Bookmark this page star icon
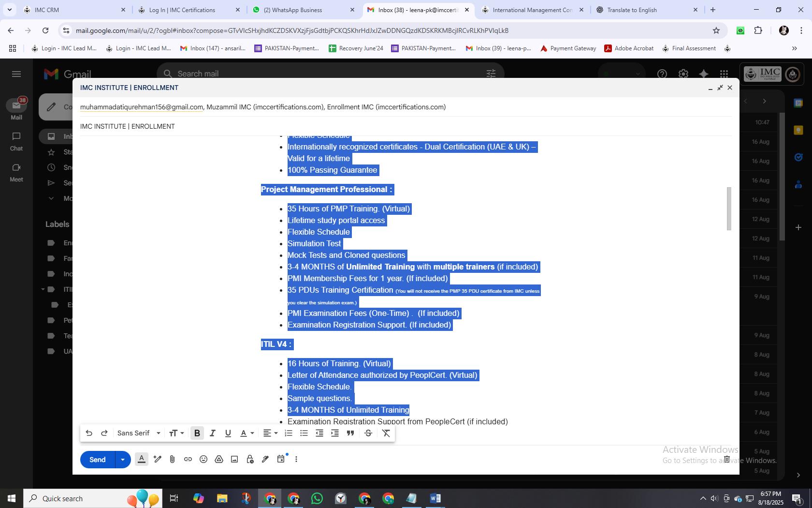 tap(716, 30)
